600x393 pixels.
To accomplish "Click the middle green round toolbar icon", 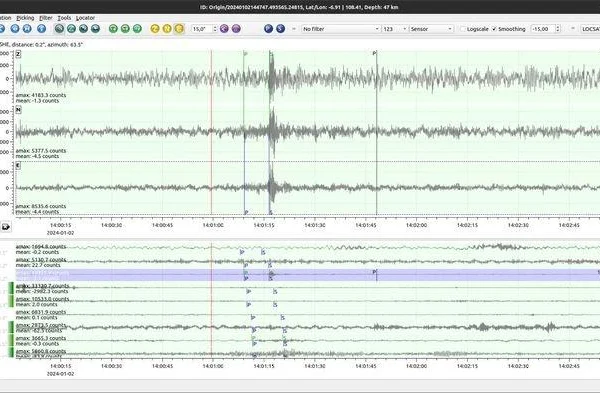I will (x=125, y=29).
